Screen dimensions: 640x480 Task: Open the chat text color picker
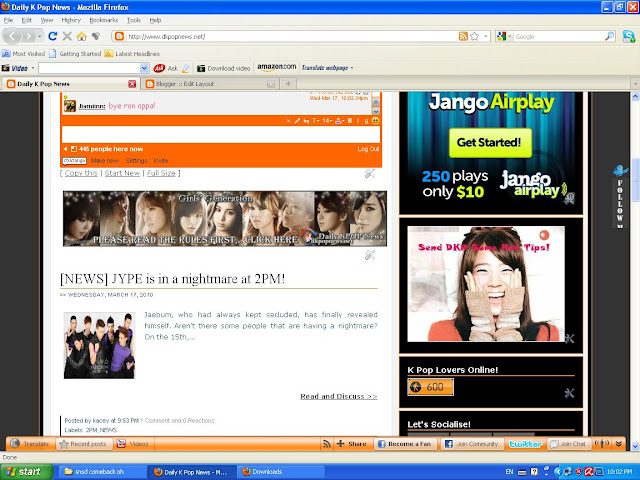pos(339,121)
